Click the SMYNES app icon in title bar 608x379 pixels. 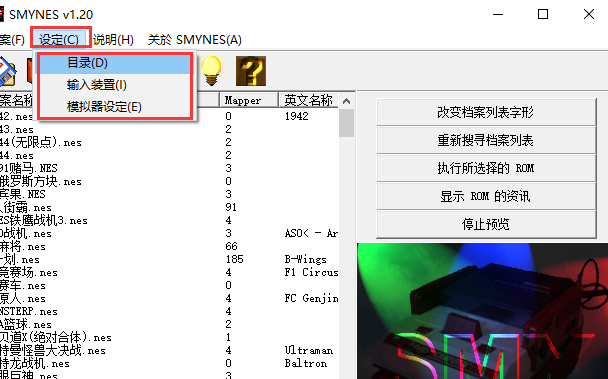pos(2,14)
